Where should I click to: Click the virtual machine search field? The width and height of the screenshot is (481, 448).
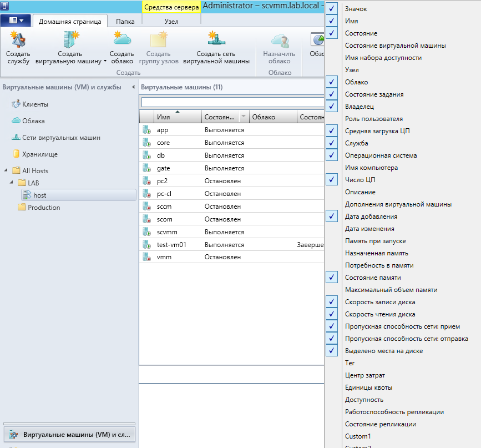click(232, 102)
